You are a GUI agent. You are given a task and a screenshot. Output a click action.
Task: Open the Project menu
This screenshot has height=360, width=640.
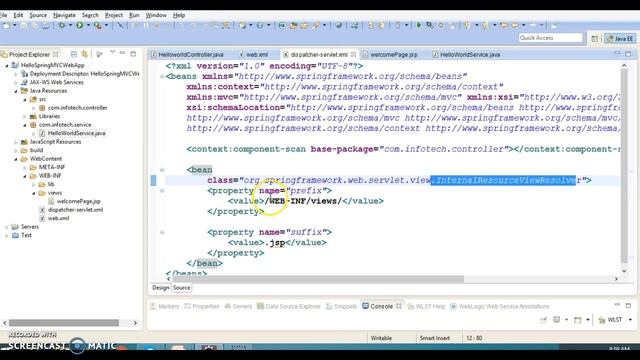pyautogui.click(x=113, y=15)
